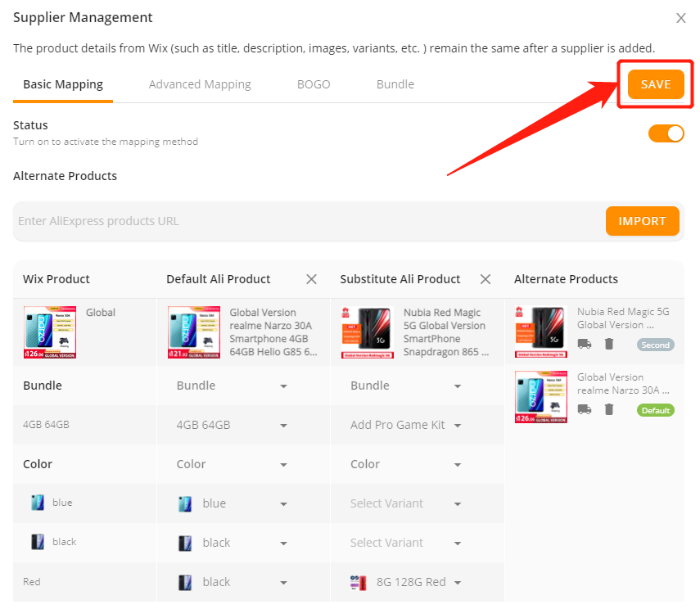Viewport: 700px width, 609px height.
Task: Click Wix Product Bundle option label
Action: (x=43, y=386)
